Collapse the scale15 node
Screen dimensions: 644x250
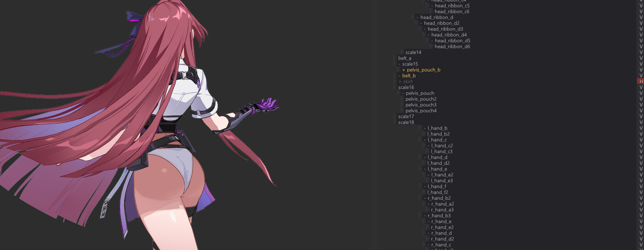(x=399, y=64)
